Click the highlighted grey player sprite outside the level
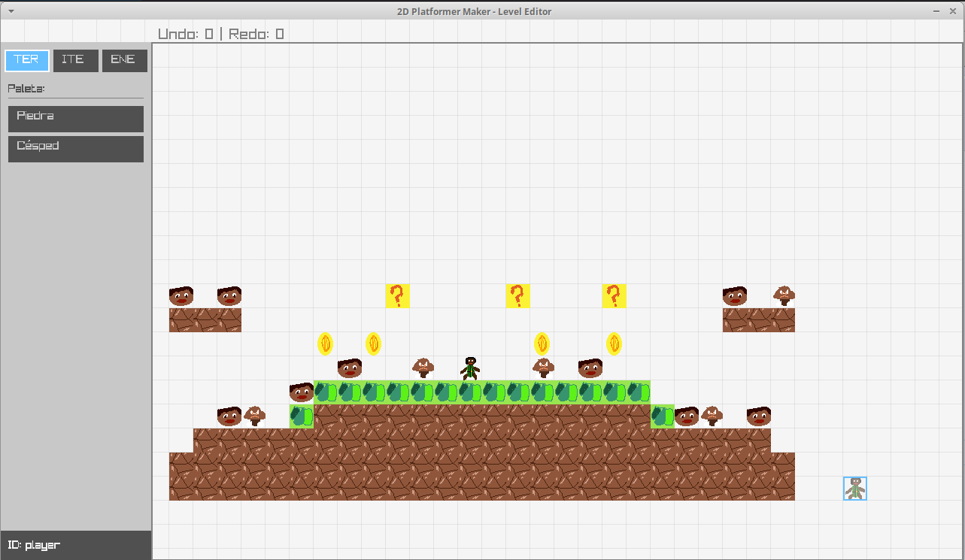 855,489
